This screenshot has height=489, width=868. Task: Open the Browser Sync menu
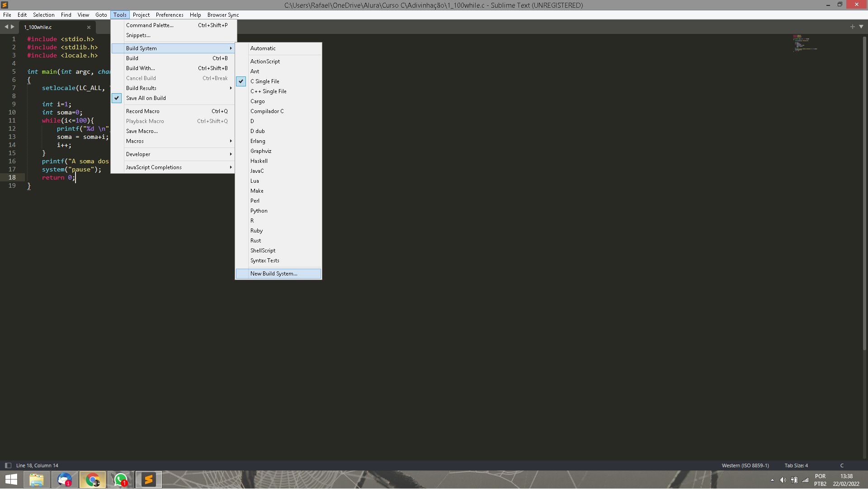pyautogui.click(x=223, y=15)
